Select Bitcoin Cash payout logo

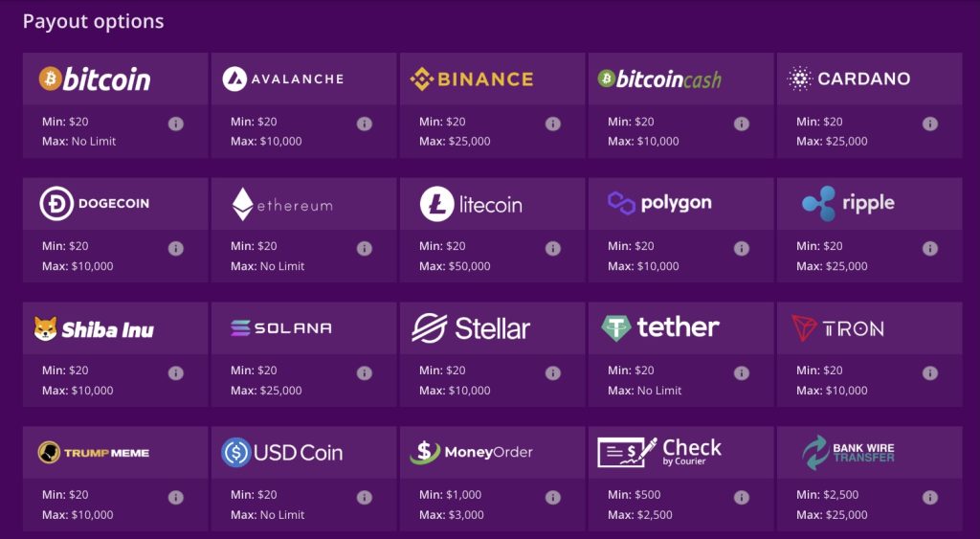659,79
